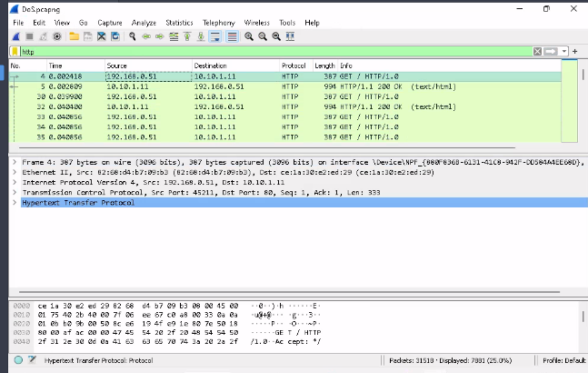Apply the display filter with arrow button

551,52
